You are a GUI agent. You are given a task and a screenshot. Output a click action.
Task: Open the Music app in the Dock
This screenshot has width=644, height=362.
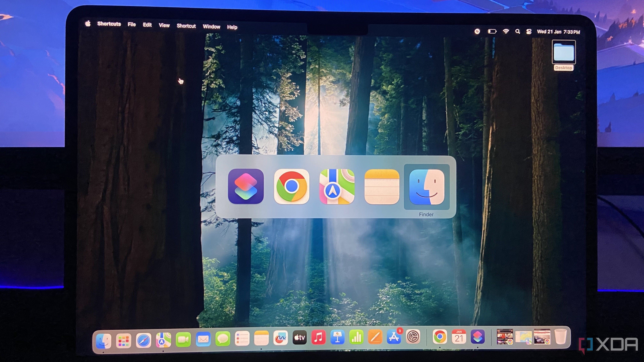pos(318,337)
